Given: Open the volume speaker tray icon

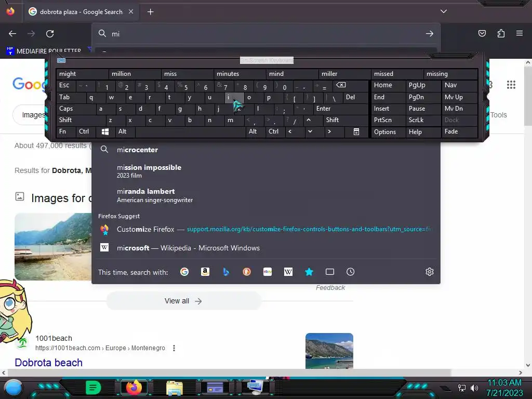Looking at the screenshot, I should (x=474, y=388).
